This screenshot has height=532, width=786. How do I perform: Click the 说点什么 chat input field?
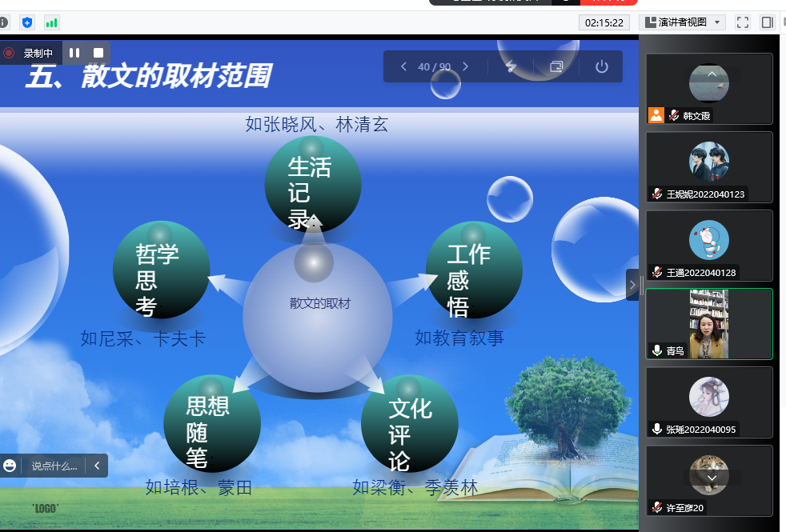(x=54, y=466)
